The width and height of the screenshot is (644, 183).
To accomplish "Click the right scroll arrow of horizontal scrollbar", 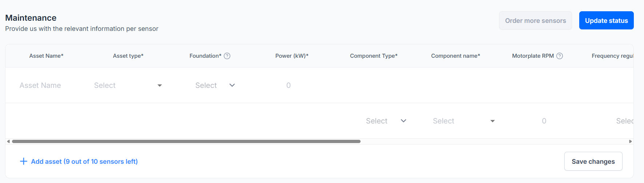I will click(630, 141).
